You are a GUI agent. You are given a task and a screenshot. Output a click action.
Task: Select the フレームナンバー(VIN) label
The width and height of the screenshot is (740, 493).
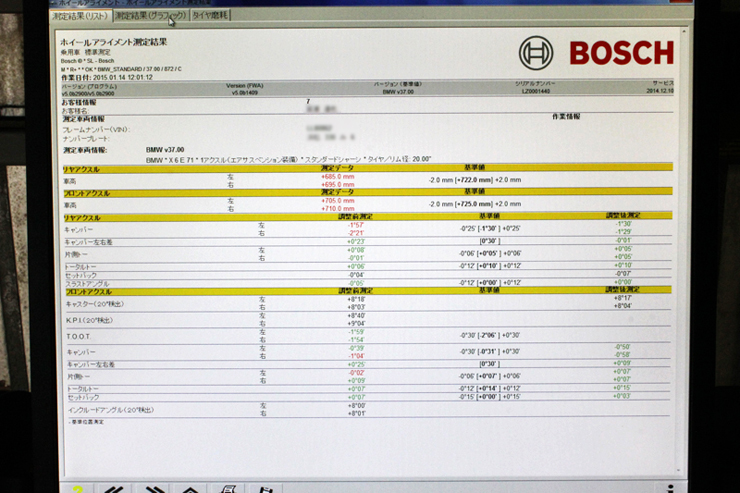coord(96,130)
